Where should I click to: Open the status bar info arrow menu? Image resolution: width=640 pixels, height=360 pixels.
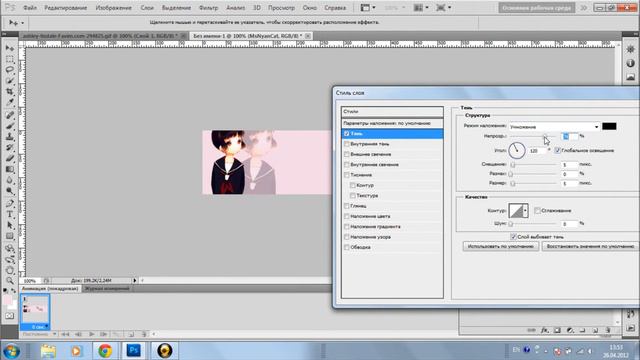pos(135,280)
